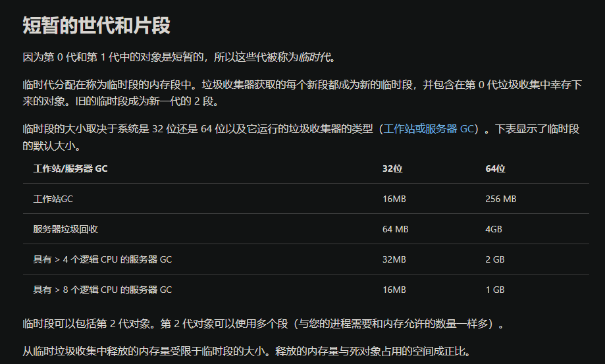Click the 工作站/服务器 GC column header

coord(70,169)
